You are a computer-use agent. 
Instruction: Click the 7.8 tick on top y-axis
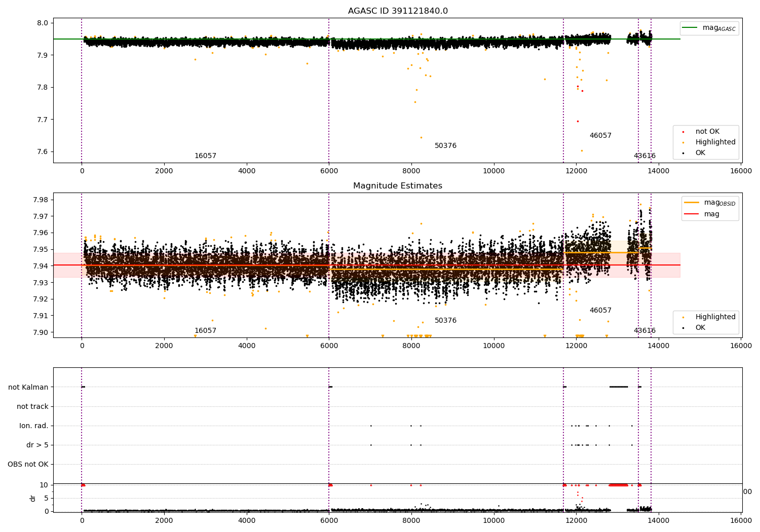click(43, 88)
